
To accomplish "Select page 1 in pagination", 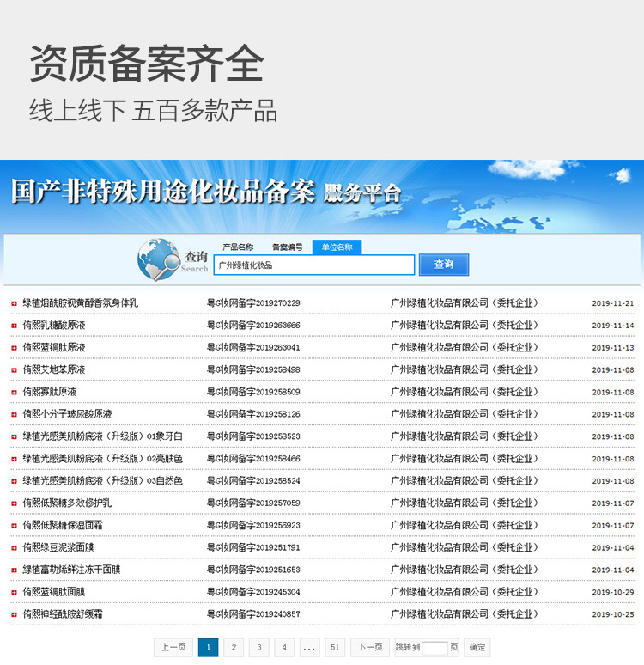I will (208, 647).
